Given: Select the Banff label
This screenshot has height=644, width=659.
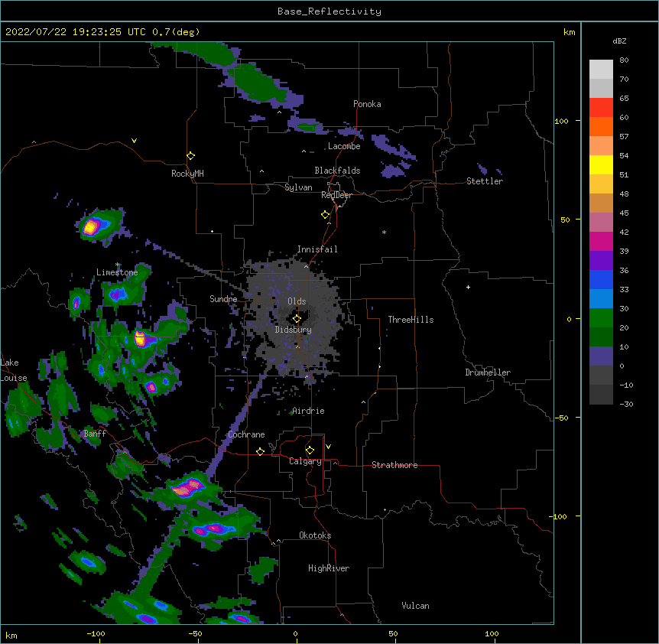Looking at the screenshot, I should tap(95, 434).
